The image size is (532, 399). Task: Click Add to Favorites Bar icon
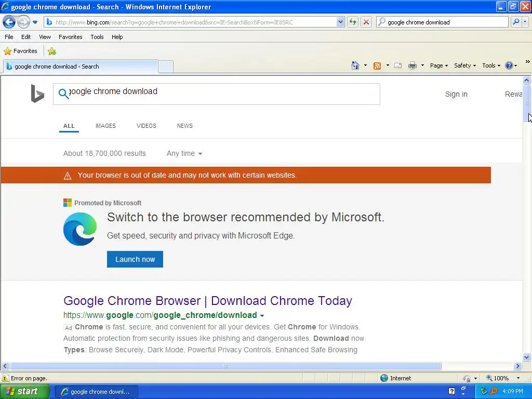click(x=52, y=51)
